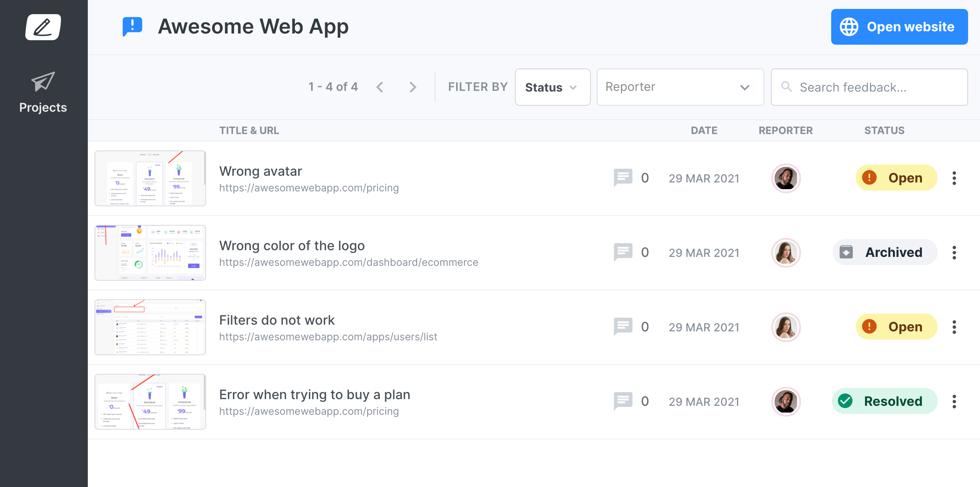Open the awesomewebapp.com/apps/users/list URL link
The height and width of the screenshot is (487, 980).
(x=328, y=337)
